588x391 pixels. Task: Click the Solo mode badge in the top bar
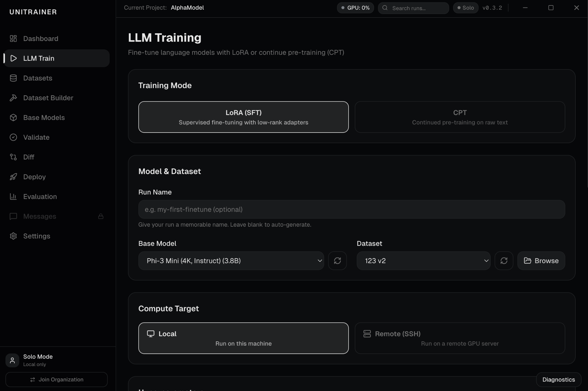pos(465,8)
